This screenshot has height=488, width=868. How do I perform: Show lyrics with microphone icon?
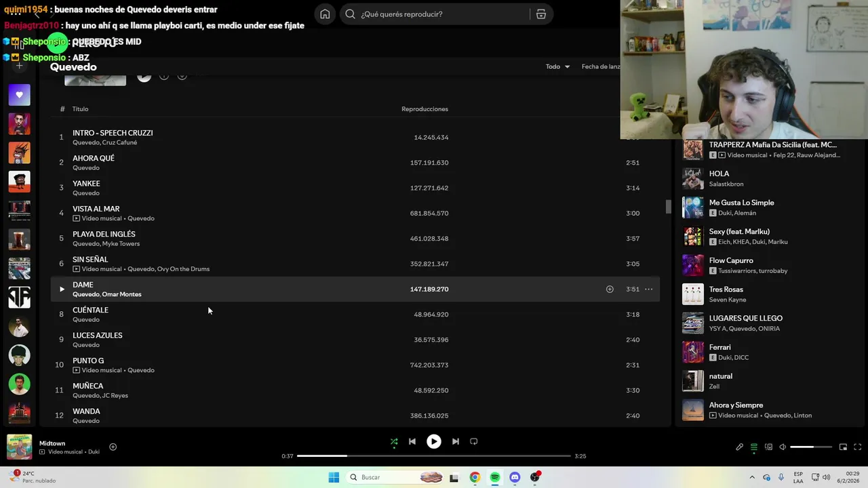click(x=739, y=447)
